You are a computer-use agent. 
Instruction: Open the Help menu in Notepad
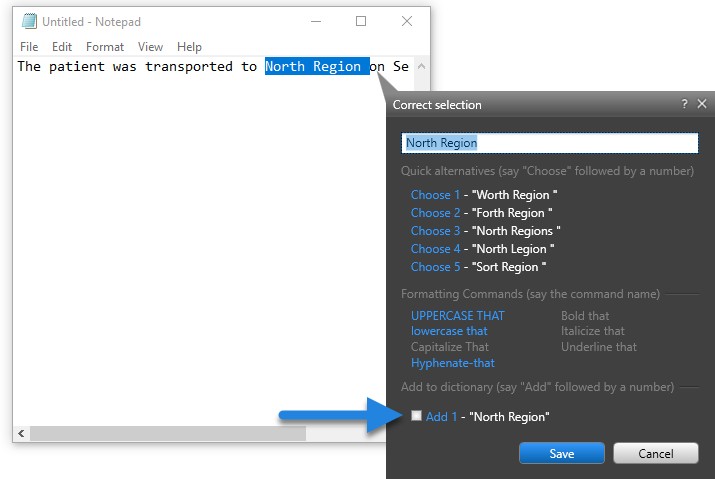[x=189, y=47]
